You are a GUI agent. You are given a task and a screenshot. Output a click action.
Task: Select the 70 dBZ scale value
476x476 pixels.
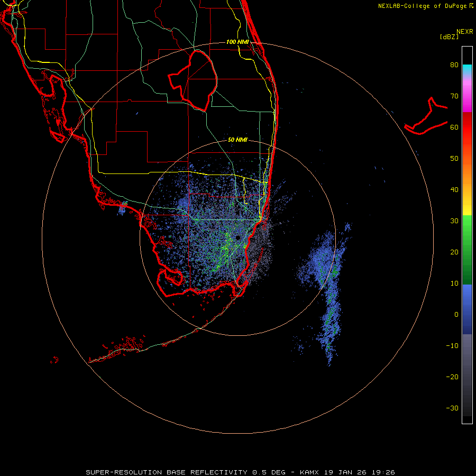pyautogui.click(x=454, y=96)
